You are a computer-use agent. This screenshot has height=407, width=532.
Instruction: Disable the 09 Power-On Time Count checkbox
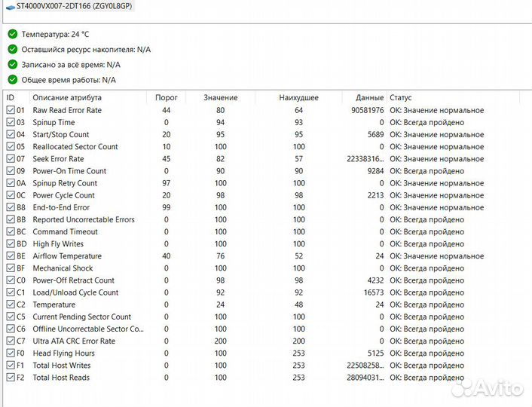click(x=10, y=171)
